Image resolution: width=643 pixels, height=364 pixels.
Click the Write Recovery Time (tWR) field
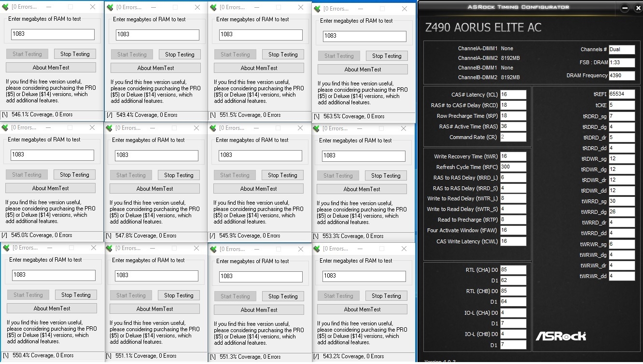click(513, 156)
